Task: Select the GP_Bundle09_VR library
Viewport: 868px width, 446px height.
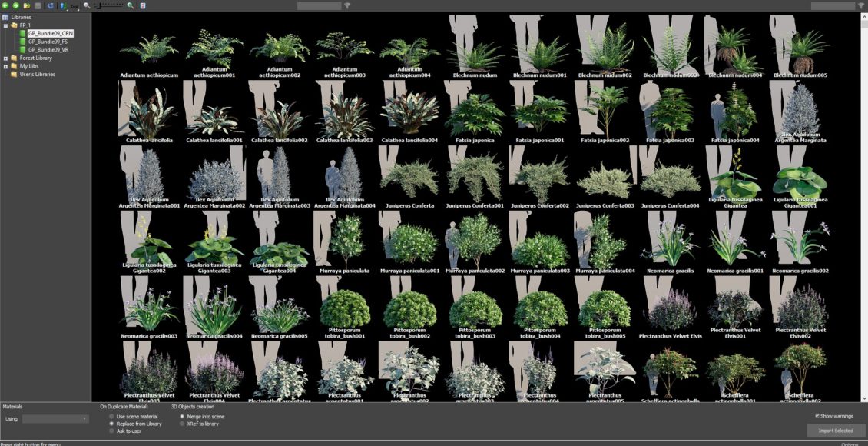Action: click(48, 49)
